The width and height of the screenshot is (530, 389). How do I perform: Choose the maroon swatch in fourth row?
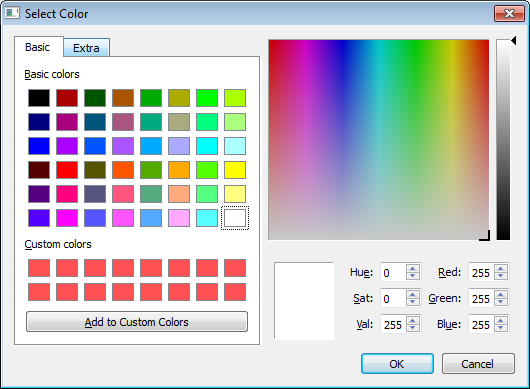[39, 170]
